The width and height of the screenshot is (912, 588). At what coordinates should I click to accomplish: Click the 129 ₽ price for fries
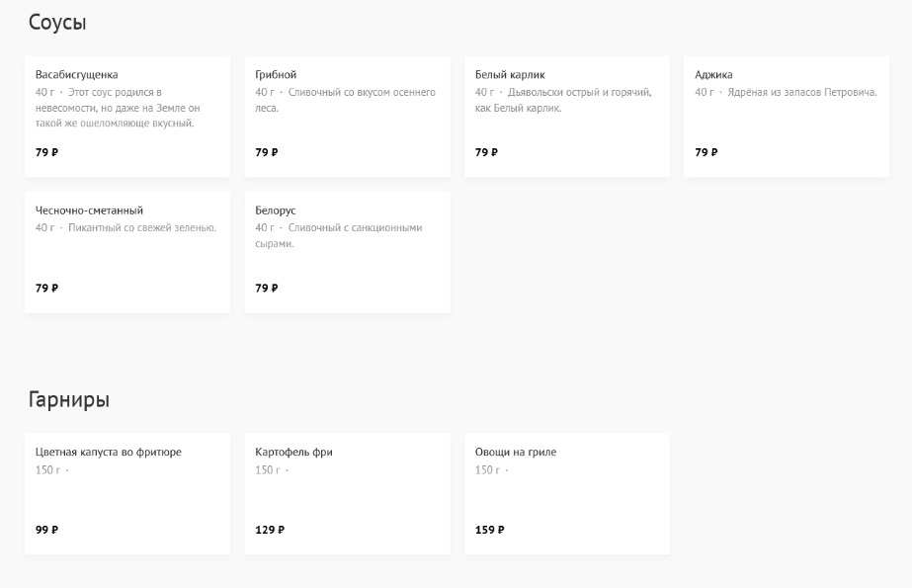click(x=270, y=530)
